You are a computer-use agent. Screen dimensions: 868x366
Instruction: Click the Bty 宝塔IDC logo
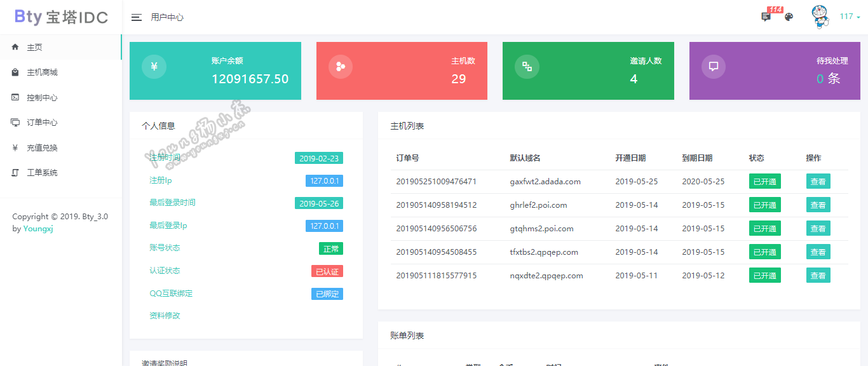click(61, 17)
